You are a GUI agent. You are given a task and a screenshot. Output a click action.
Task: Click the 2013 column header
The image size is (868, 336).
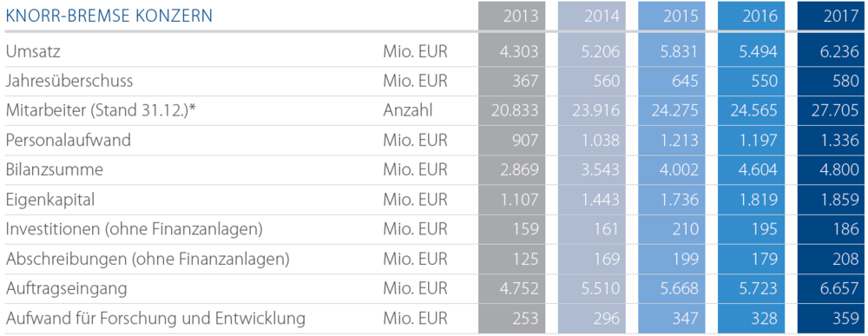pyautogui.click(x=521, y=16)
